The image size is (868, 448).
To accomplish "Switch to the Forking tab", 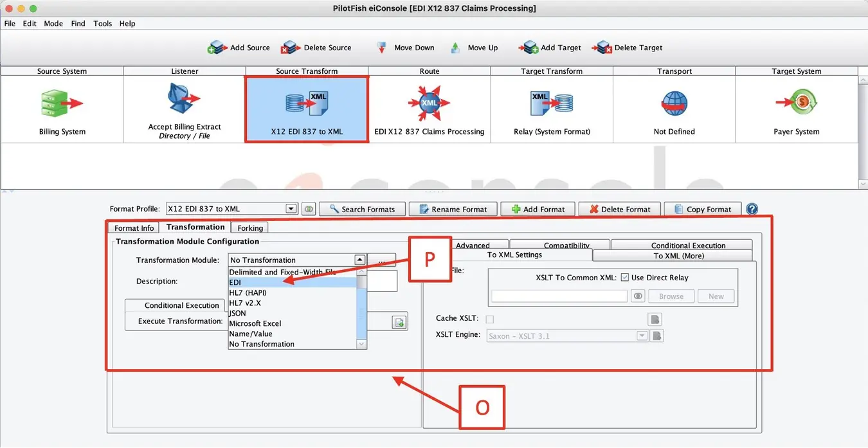I will click(x=250, y=228).
